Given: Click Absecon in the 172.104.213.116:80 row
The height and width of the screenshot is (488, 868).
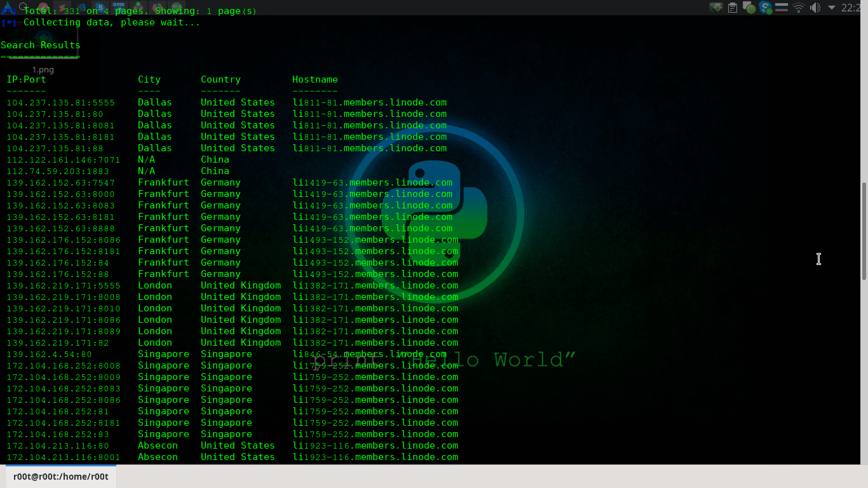Looking at the screenshot, I should [158, 445].
